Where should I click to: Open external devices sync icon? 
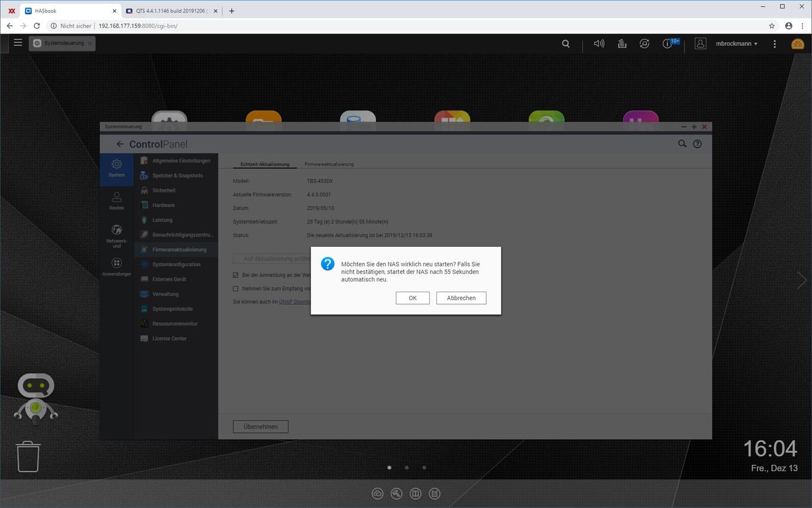point(644,44)
